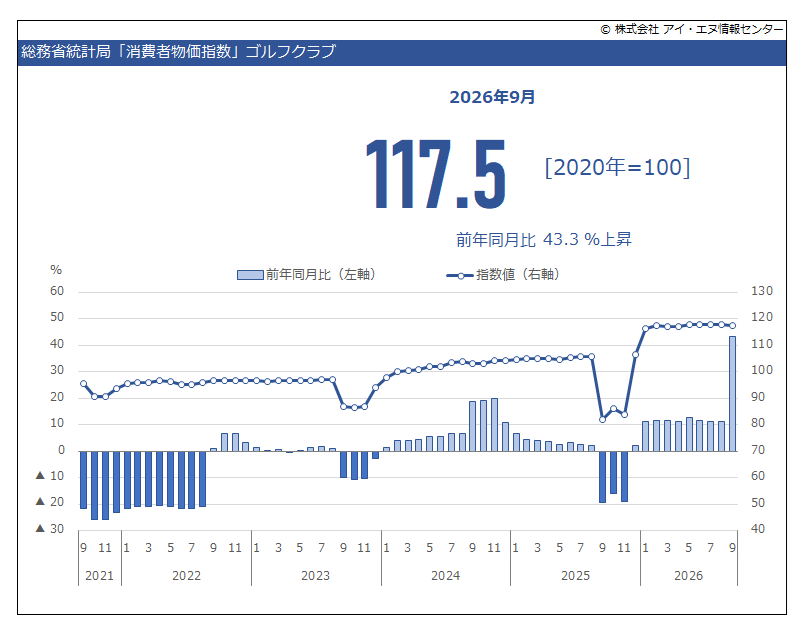
Task: Click right axis value 70
Action: 758,450
